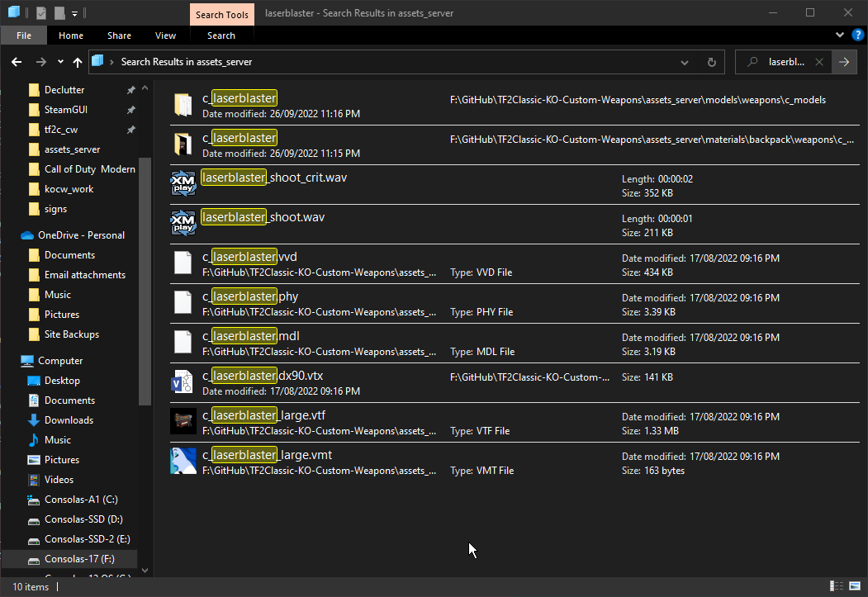Refresh the search results
Image resolution: width=868 pixels, height=597 pixels.
pos(712,62)
